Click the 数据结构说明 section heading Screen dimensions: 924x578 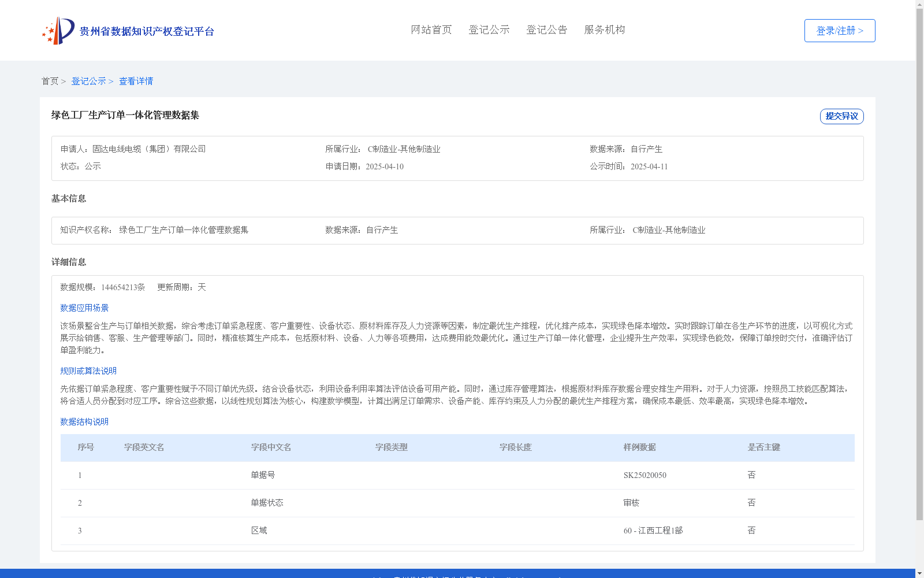(84, 422)
